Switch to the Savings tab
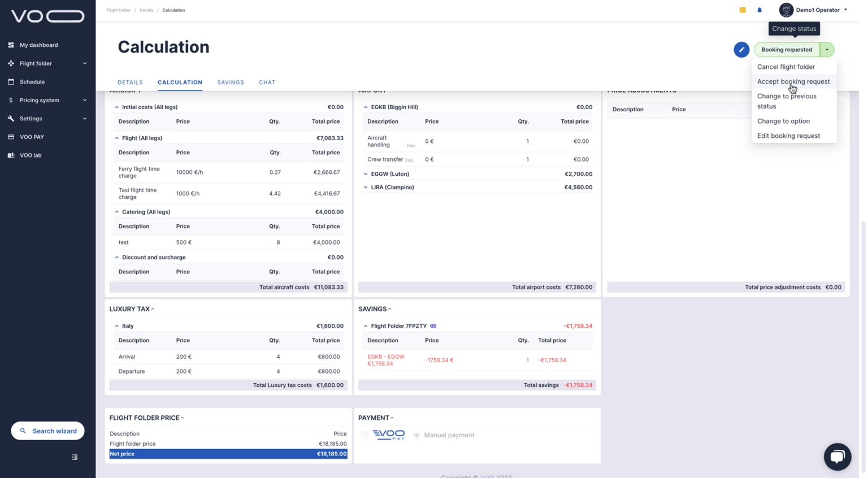868x478 pixels. click(x=231, y=82)
